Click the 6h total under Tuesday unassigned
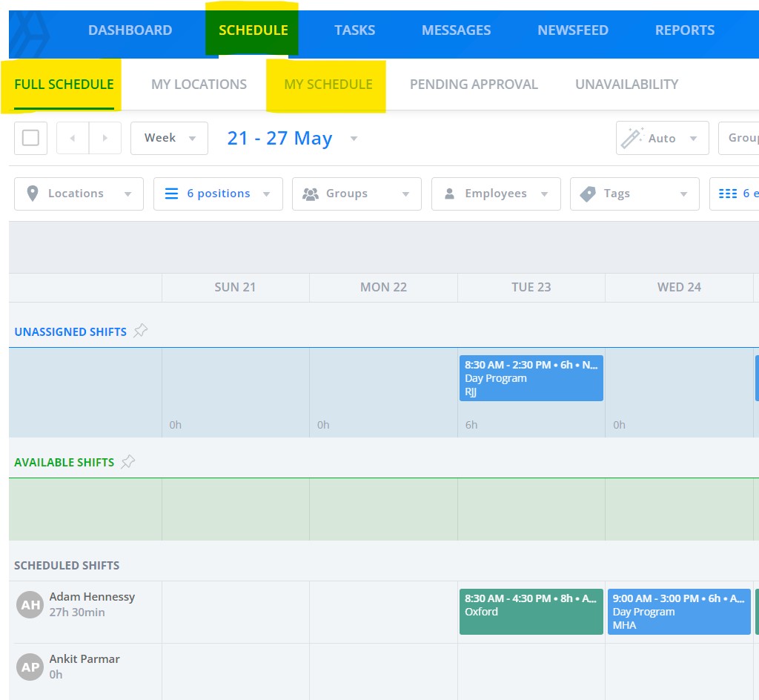The width and height of the screenshot is (759, 700). point(471,425)
